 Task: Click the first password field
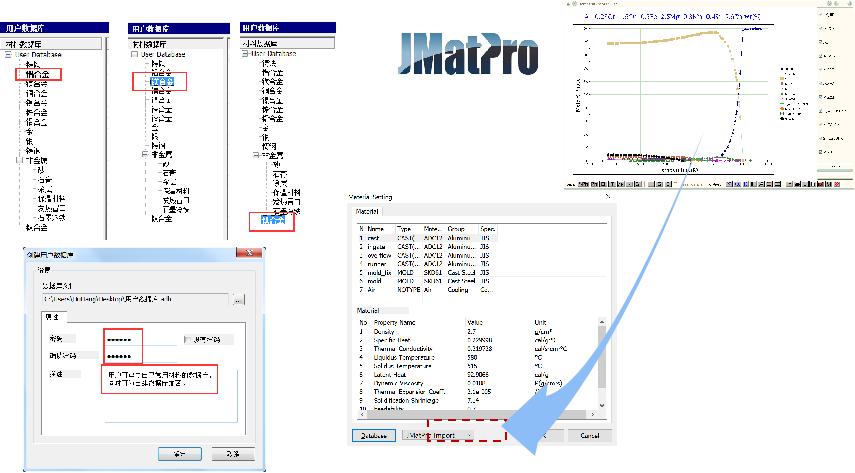(x=141, y=339)
